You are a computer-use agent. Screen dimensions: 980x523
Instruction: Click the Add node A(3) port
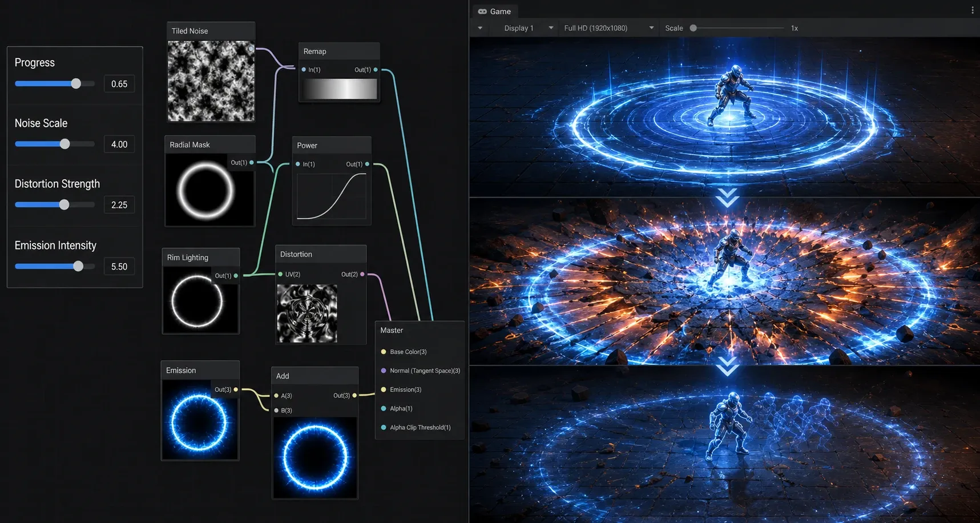pyautogui.click(x=276, y=396)
